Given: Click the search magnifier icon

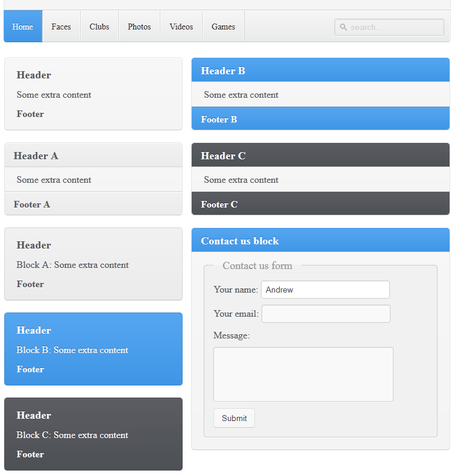Looking at the screenshot, I should pos(344,27).
